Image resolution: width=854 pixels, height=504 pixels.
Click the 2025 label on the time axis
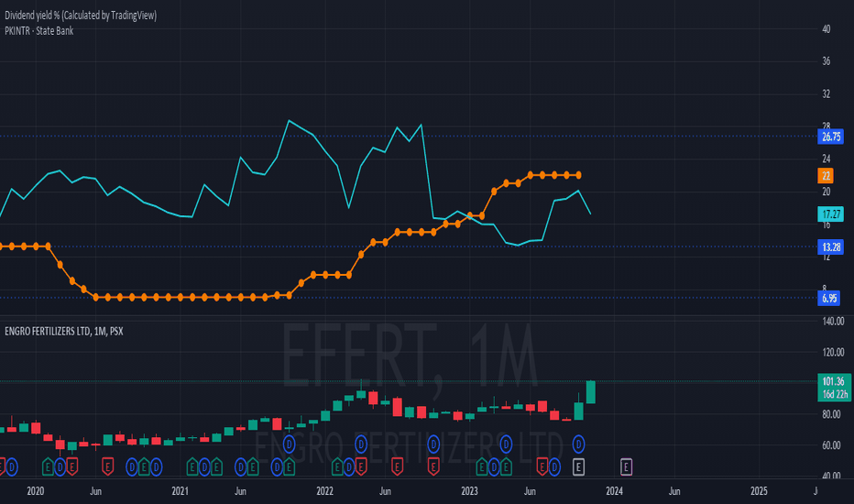pos(759,491)
